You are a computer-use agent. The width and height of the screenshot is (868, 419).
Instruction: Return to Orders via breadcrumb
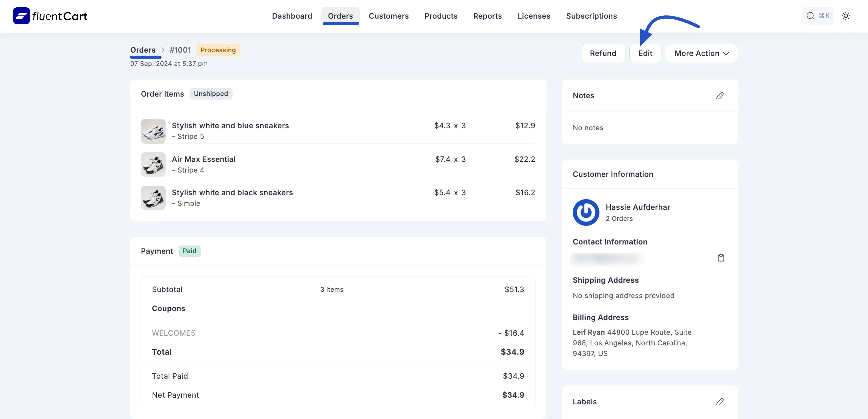tap(143, 50)
